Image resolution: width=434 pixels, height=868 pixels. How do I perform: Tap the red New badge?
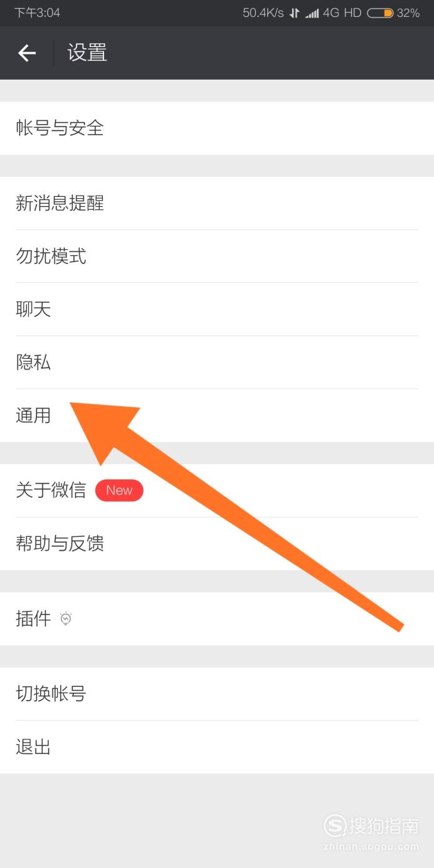[119, 490]
